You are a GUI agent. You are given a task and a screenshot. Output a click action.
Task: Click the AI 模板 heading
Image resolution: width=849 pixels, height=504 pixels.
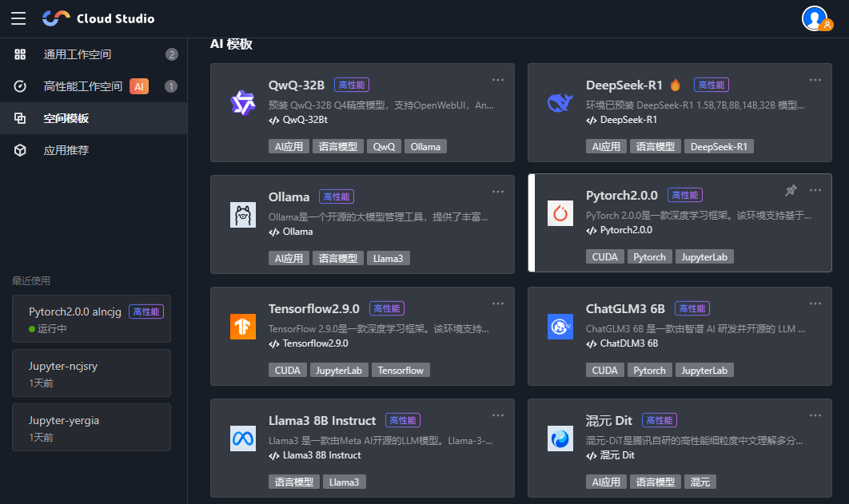(231, 44)
